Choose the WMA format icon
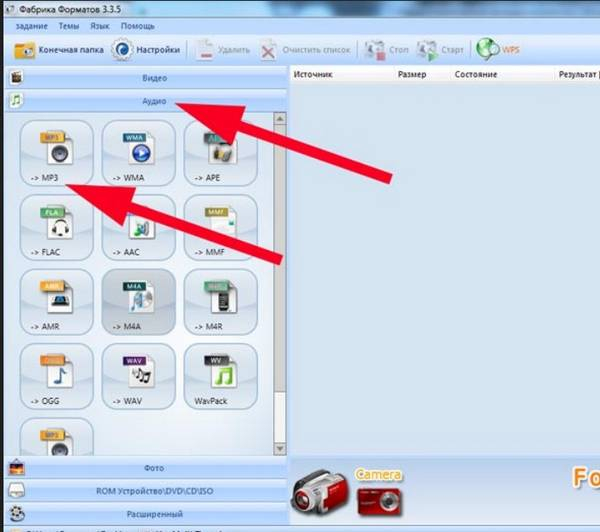600x532 pixels. click(137, 152)
